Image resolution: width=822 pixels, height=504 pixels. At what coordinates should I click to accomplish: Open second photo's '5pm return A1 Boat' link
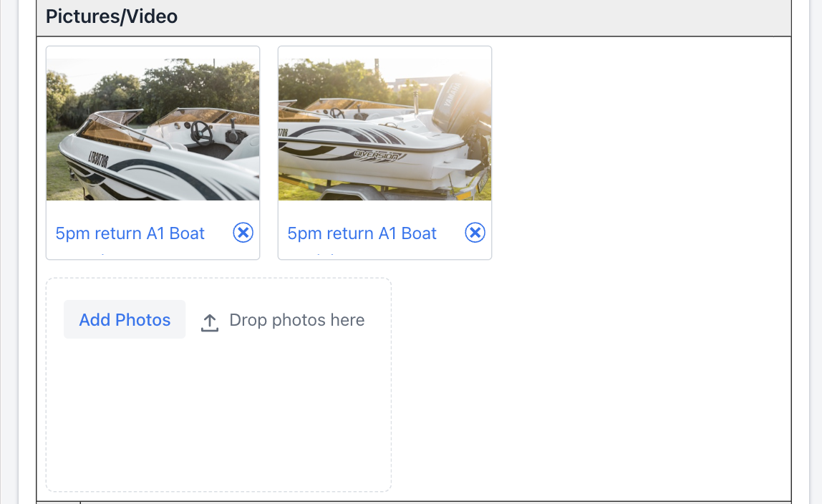362,233
